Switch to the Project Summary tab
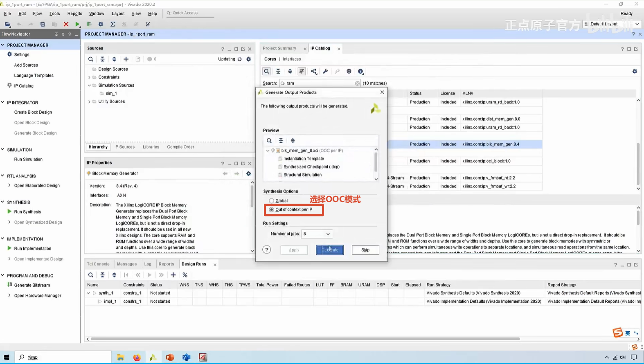 point(279,48)
